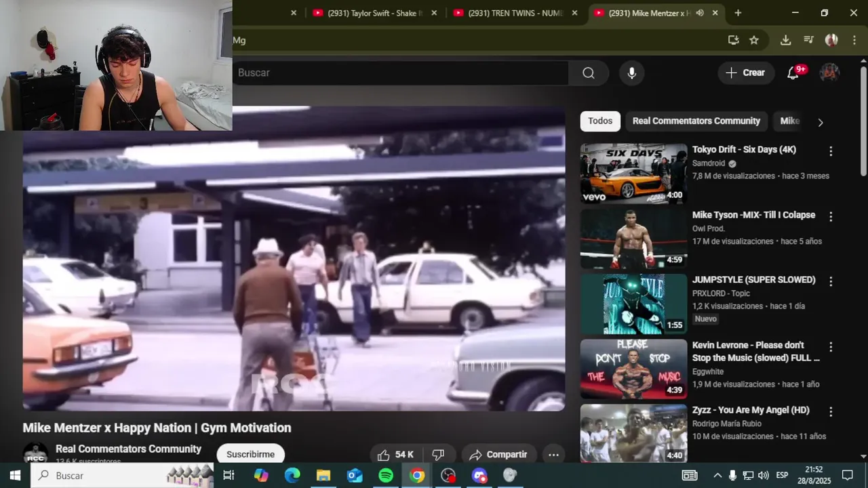Open the Windows notification center icon
Screen dimensions: 868x488
pyautogui.click(x=847, y=476)
